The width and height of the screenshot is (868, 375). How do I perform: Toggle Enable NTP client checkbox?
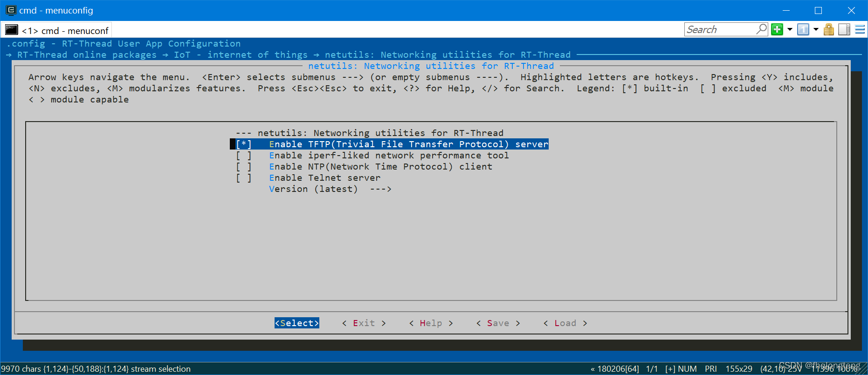244,167
